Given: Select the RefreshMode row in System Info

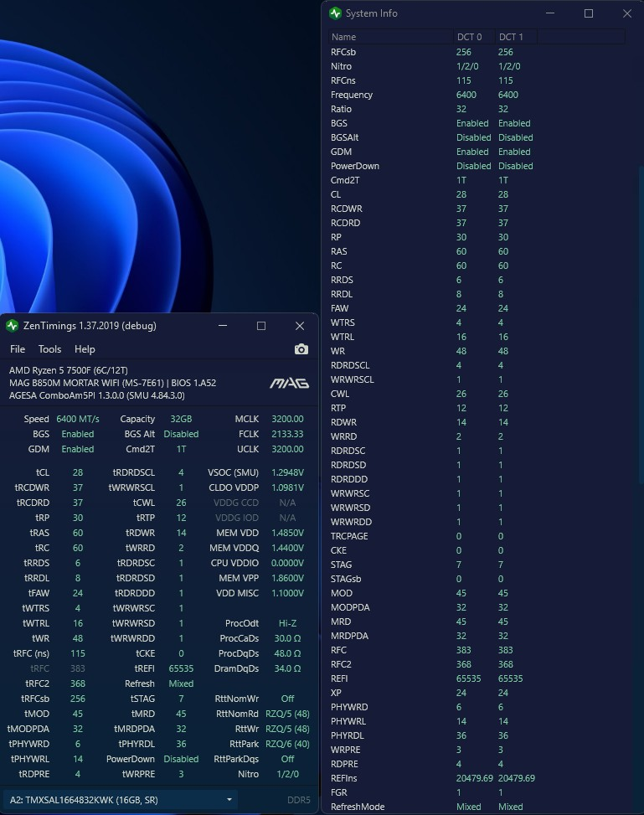Looking at the screenshot, I should tap(477, 807).
